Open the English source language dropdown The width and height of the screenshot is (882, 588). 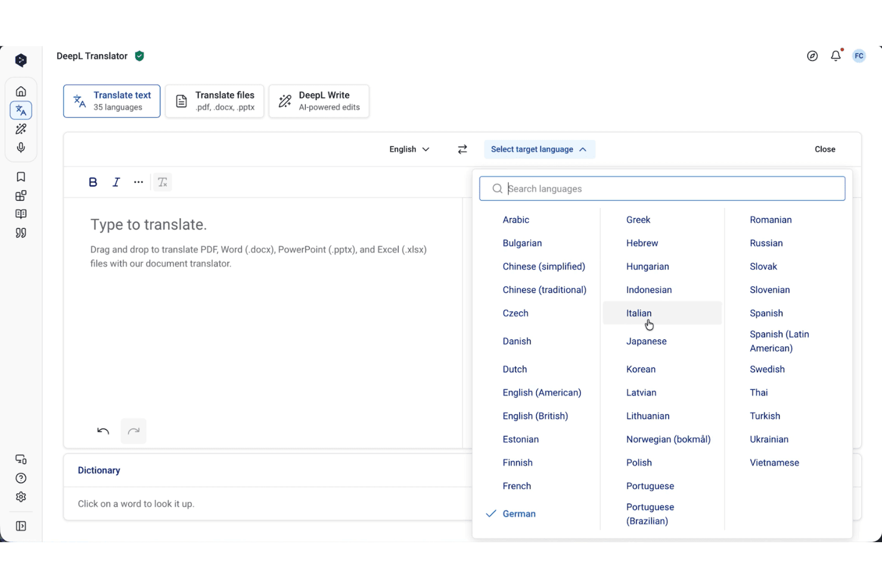[x=409, y=150]
